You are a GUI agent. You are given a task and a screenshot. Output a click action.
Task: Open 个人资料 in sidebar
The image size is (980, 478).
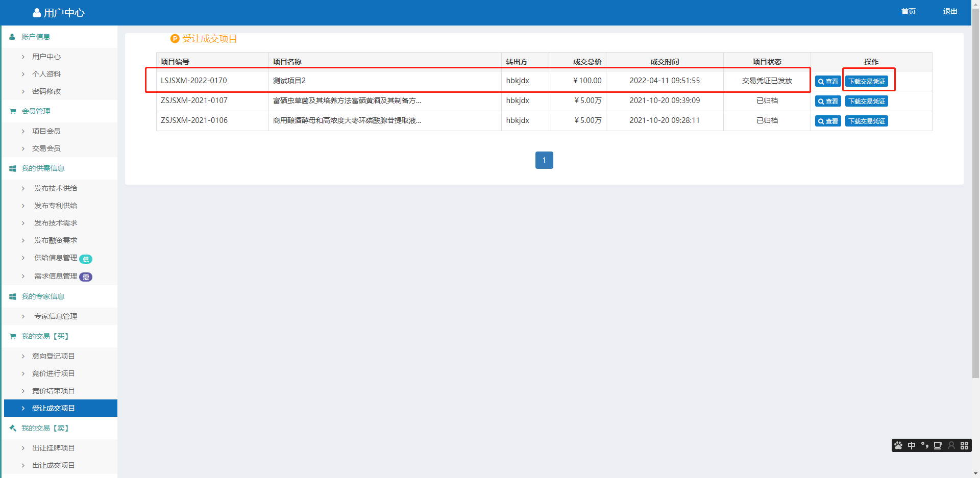(46, 74)
